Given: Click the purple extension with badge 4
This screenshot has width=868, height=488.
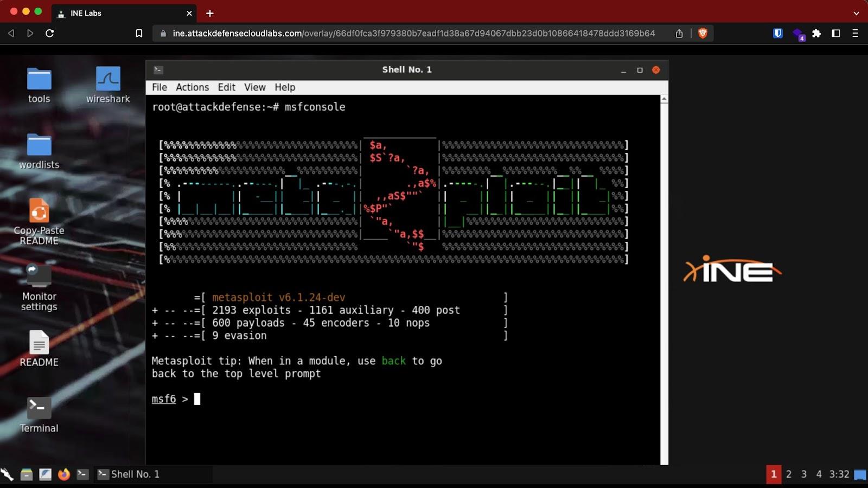Looking at the screenshot, I should pos(799,34).
